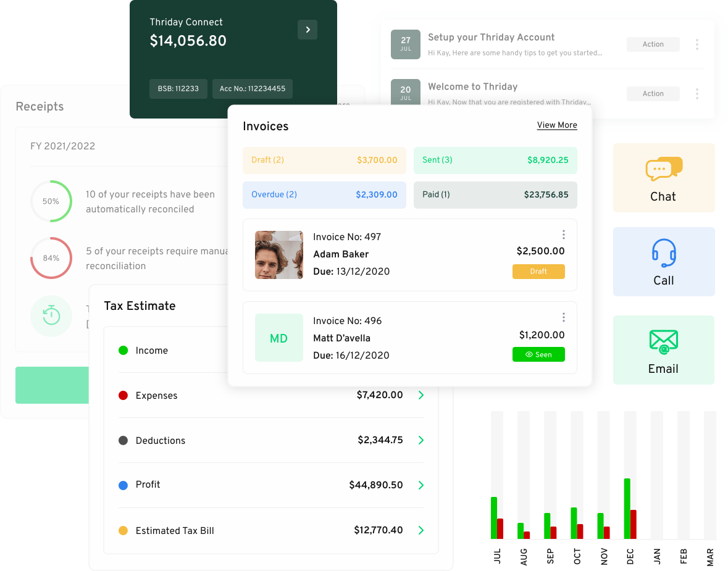Click Action button for Setup your Thriday Account

pos(653,44)
